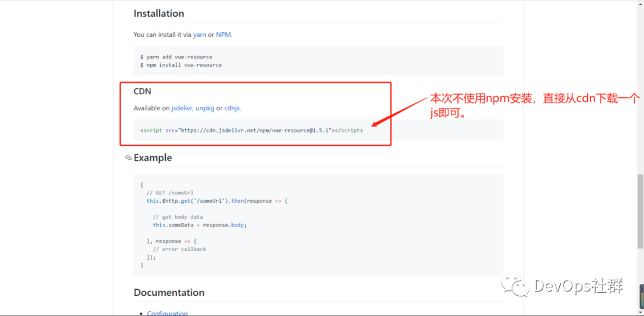Click the this.$http.get code line
The image size is (644, 316).
[x=217, y=200]
